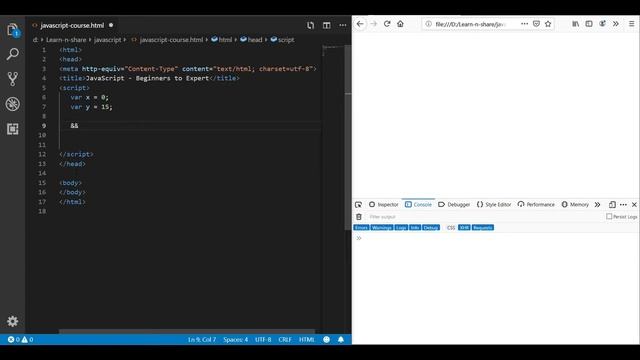The width and height of the screenshot is (640, 360).
Task: Expand html breadcrumb symbol
Action: point(222,40)
